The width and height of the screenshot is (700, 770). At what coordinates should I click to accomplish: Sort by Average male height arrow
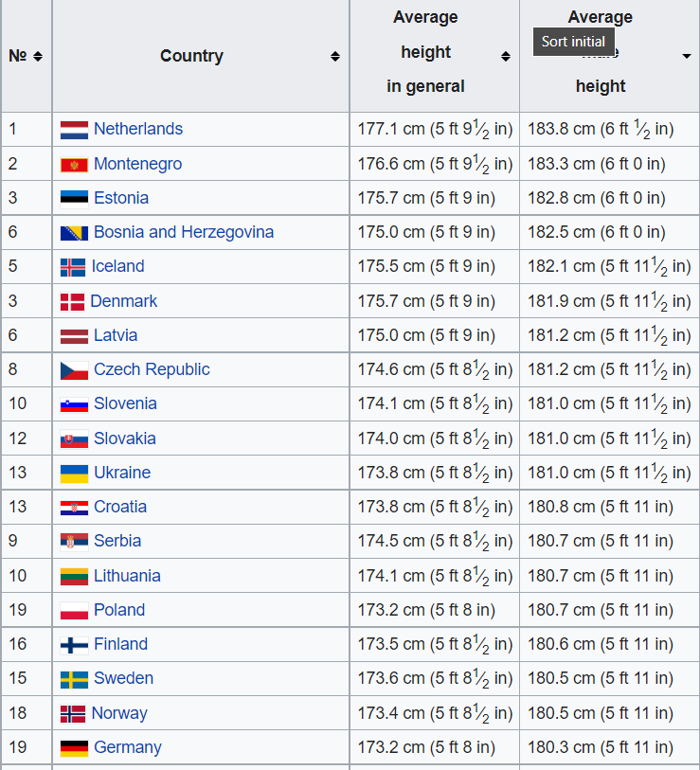tap(687, 56)
